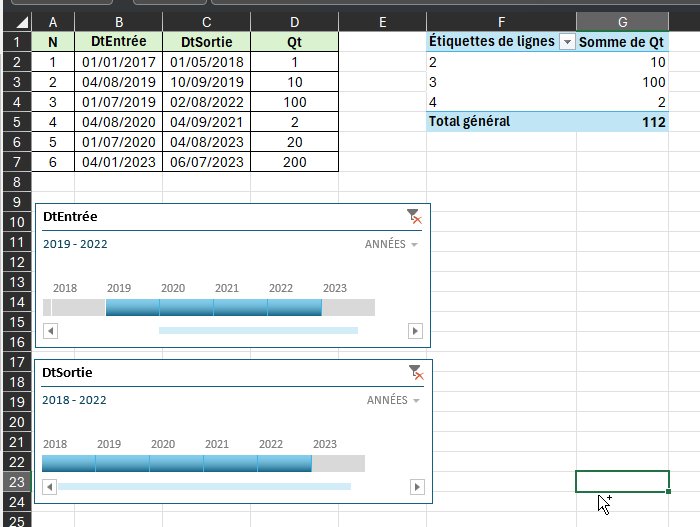Select year 2020 segment in DtEntrée timeline

187,308
